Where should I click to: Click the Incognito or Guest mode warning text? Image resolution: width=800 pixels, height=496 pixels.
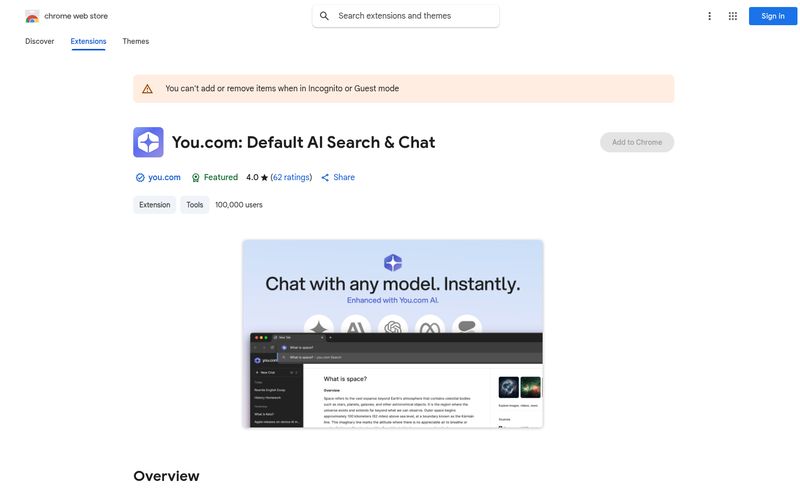click(282, 89)
